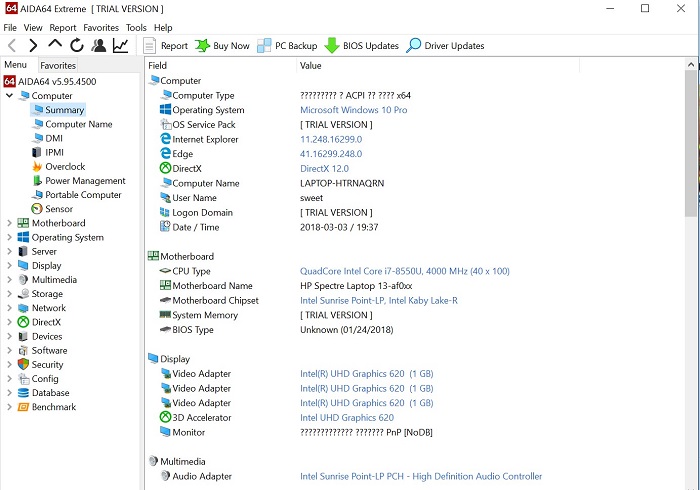Click Internet Explorer version 11.248.16299.0 link
This screenshot has height=490, width=700.
(x=331, y=139)
